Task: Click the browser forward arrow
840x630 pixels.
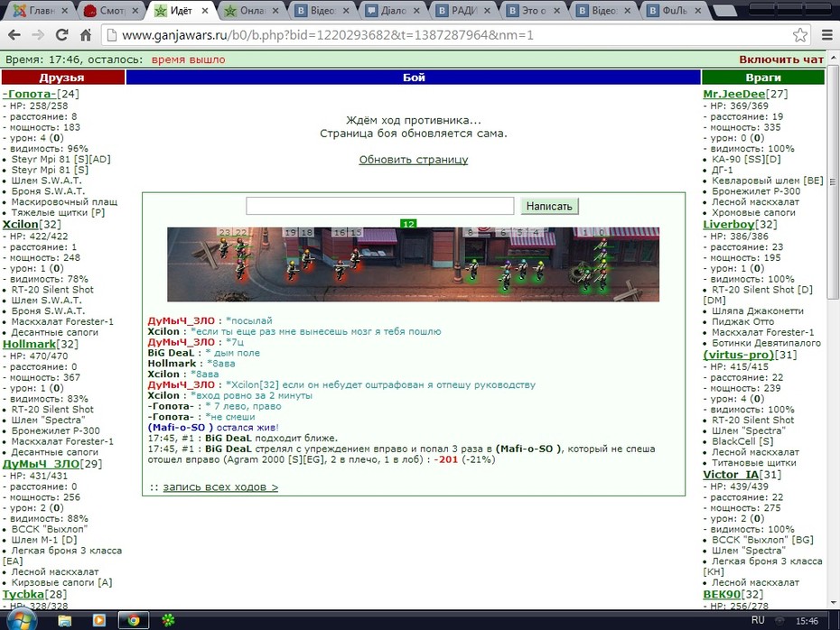Action: tap(38, 35)
